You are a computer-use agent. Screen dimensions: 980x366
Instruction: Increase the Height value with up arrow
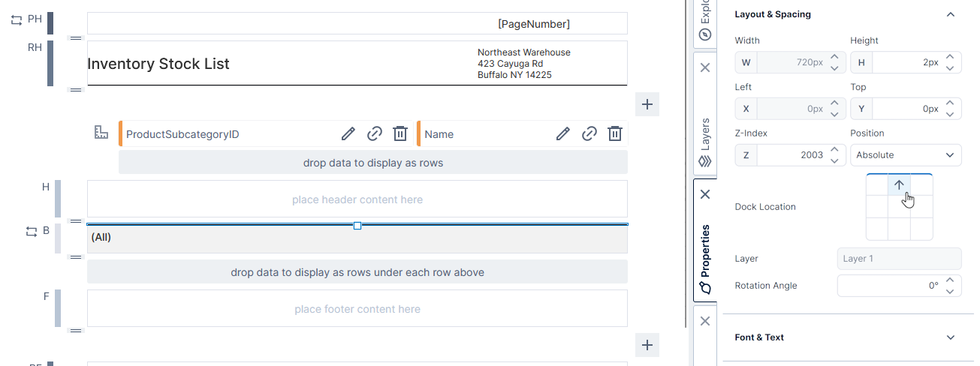pos(950,57)
